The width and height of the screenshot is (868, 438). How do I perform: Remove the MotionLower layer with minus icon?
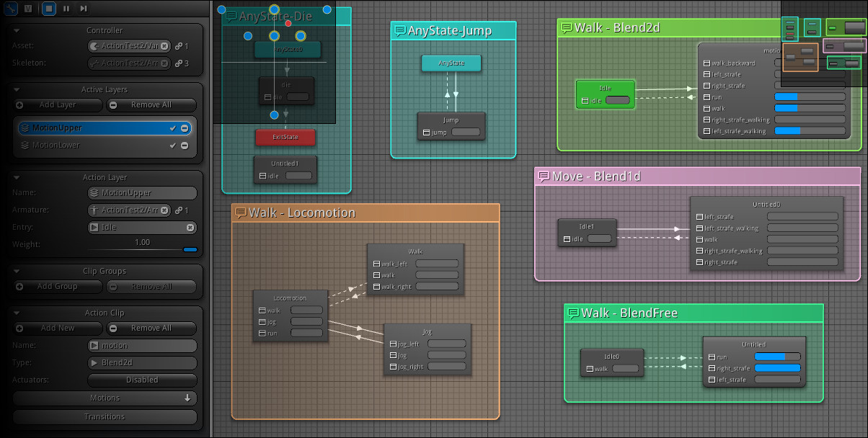pyautogui.click(x=185, y=146)
